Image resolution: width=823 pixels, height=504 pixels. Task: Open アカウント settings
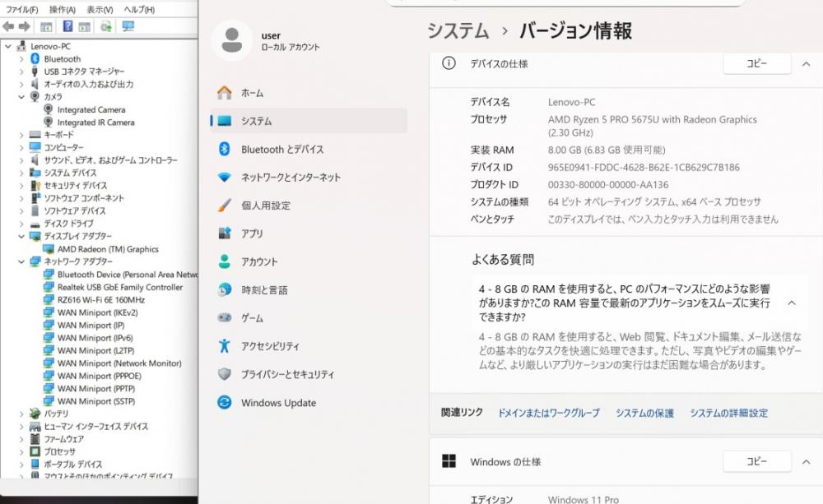309,261
